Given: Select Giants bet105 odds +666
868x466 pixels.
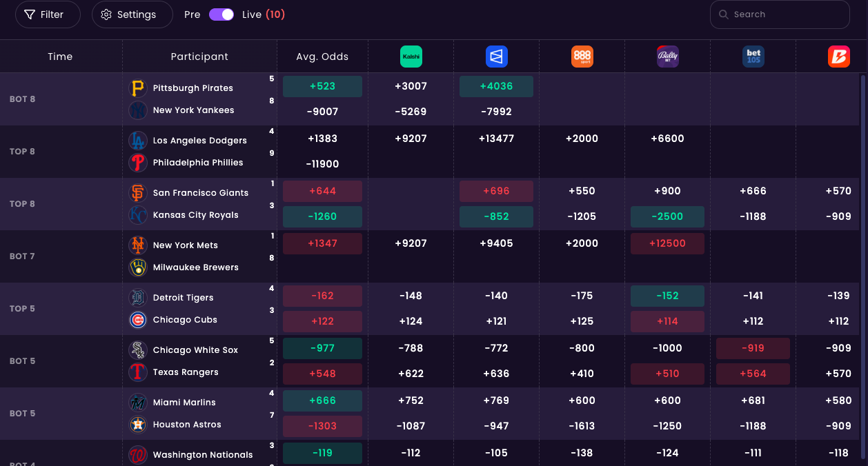Looking at the screenshot, I should point(753,191).
